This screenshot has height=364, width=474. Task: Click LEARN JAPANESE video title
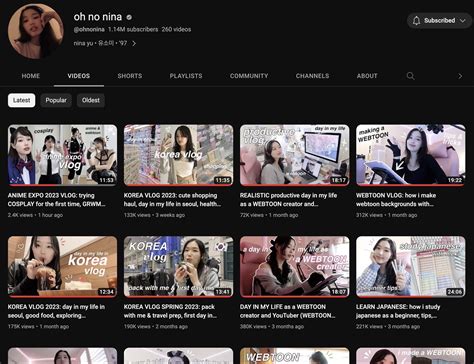coord(398,311)
